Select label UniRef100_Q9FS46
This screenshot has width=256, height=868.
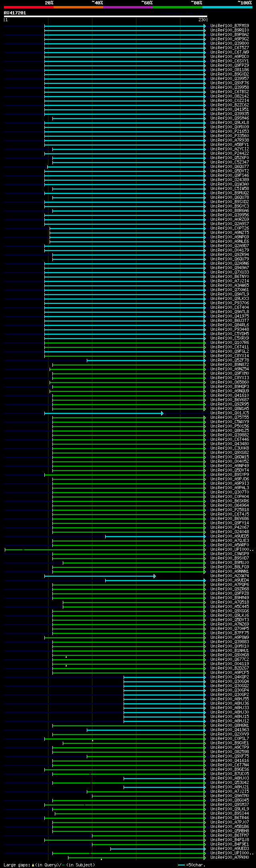point(230,176)
